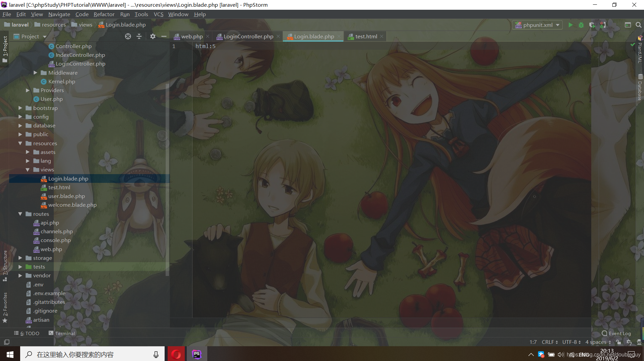Toggle file read-only lock icon
The width and height of the screenshot is (644, 361).
[x=618, y=342]
